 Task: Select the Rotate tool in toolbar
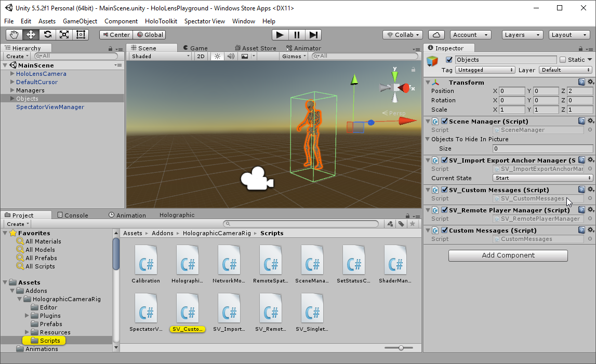[48, 35]
